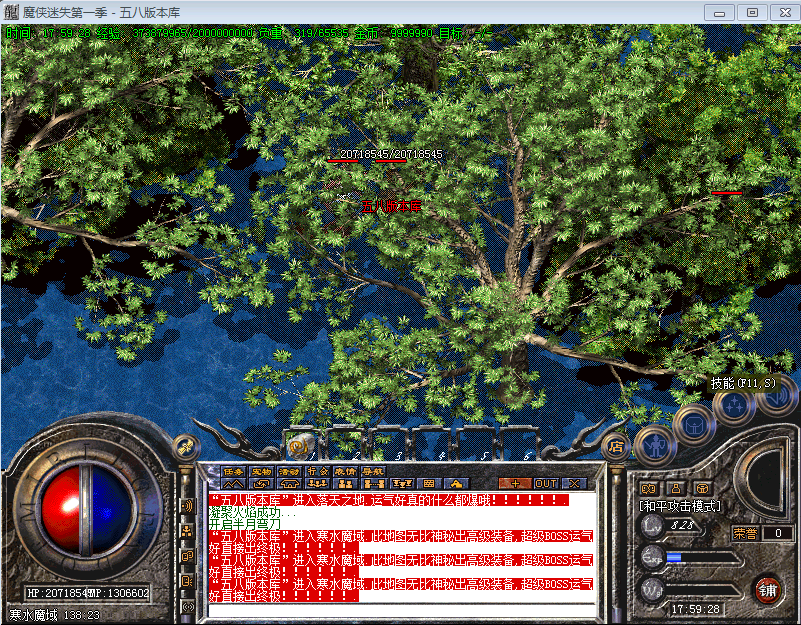Toggle the overlapping-squares channel icon
The image size is (801, 625).
[x=187, y=556]
